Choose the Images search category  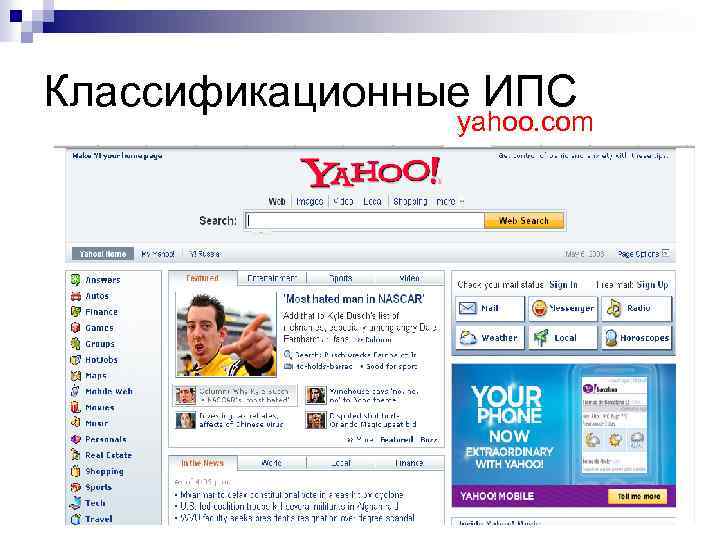pyautogui.click(x=309, y=202)
